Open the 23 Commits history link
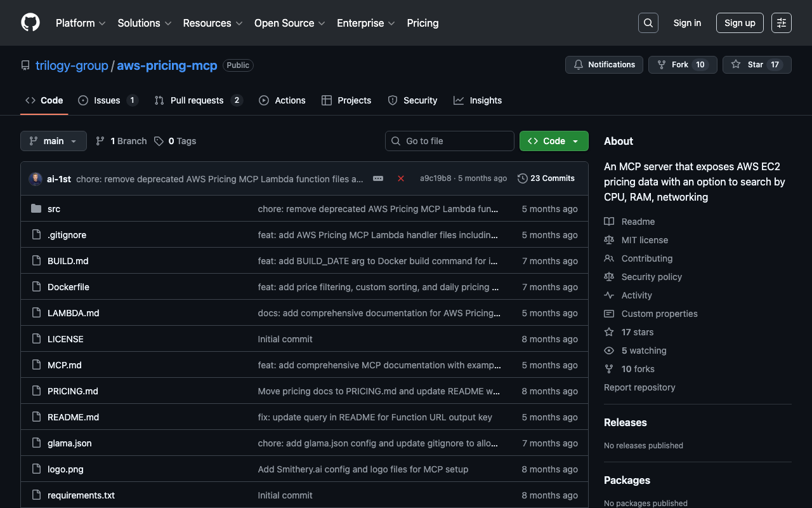Screen dimensions: 812x508 click(x=546, y=178)
